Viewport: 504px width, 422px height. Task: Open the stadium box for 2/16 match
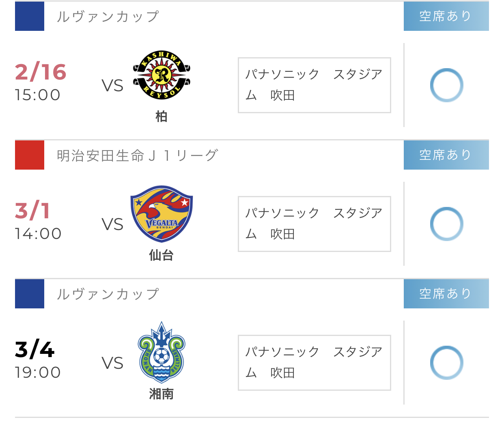(314, 85)
